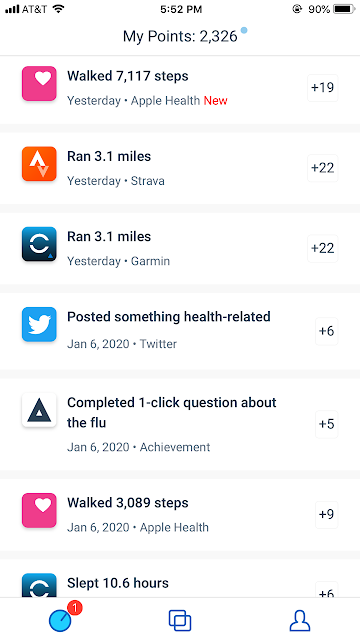Tap the heart icon beside Walked 3,089 steps
This screenshot has height=640, width=360.
[x=39, y=510]
